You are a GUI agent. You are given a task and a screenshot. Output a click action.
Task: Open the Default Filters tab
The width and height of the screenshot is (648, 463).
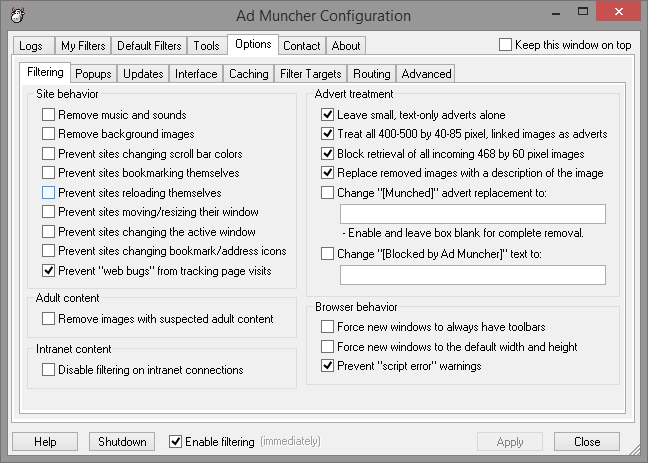click(x=149, y=45)
